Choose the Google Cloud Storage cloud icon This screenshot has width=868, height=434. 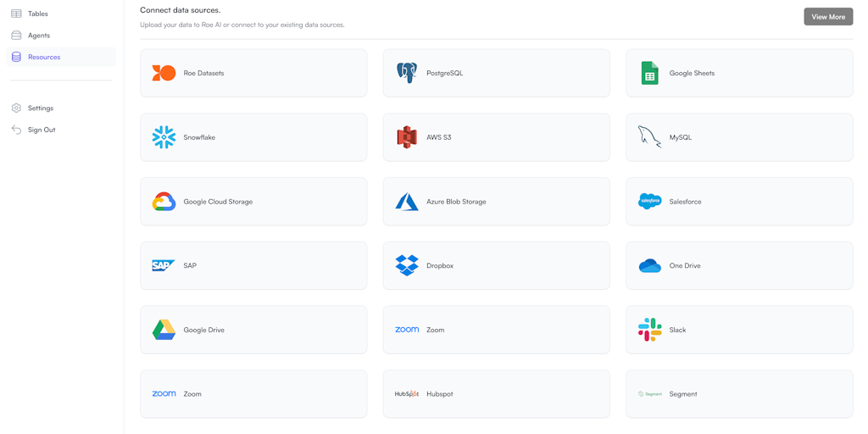pyautogui.click(x=164, y=202)
